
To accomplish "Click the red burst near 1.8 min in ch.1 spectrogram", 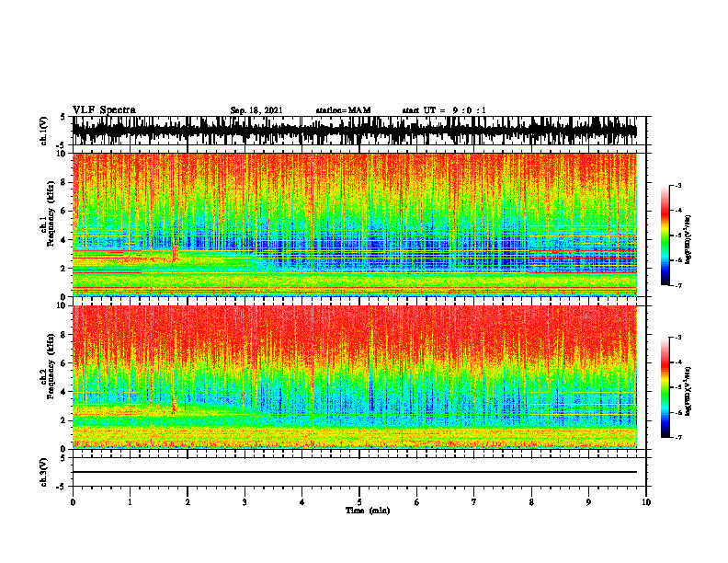I will point(175,251).
